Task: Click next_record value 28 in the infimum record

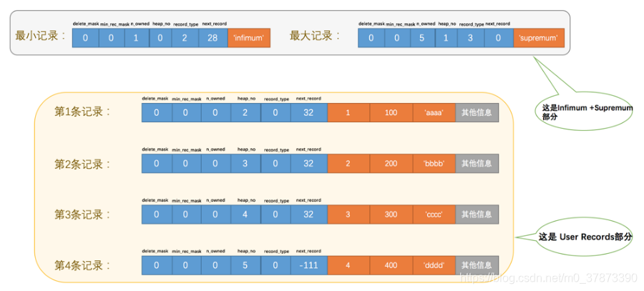Action: [x=213, y=38]
